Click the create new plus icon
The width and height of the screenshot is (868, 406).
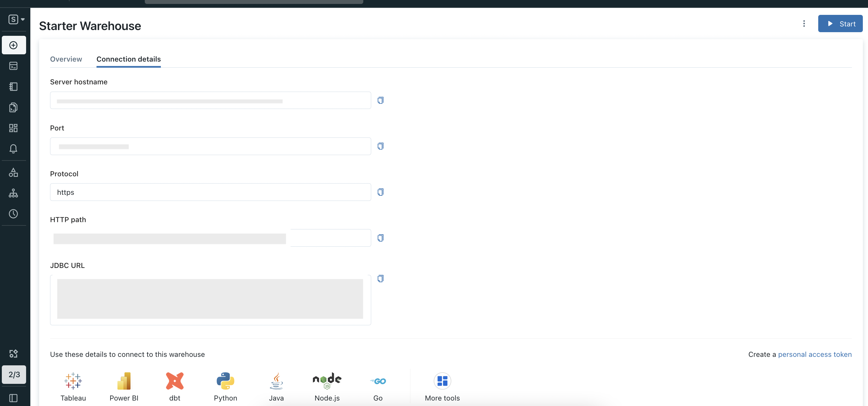click(13, 45)
